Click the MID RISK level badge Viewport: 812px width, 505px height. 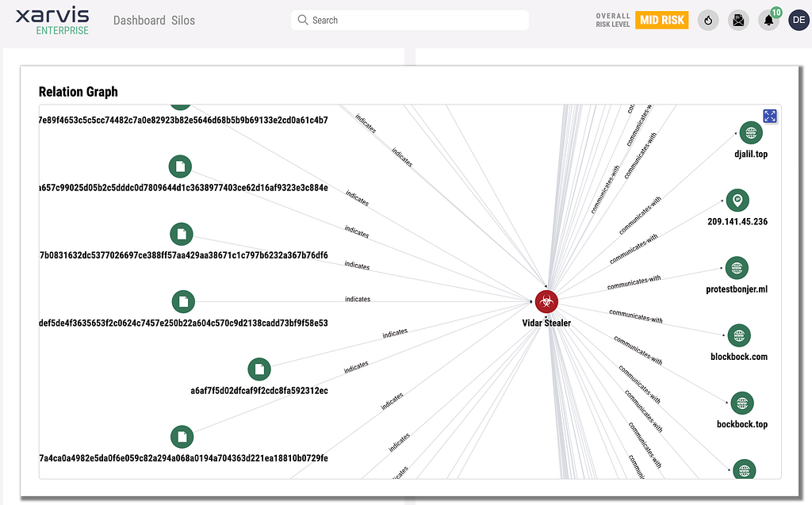661,20
